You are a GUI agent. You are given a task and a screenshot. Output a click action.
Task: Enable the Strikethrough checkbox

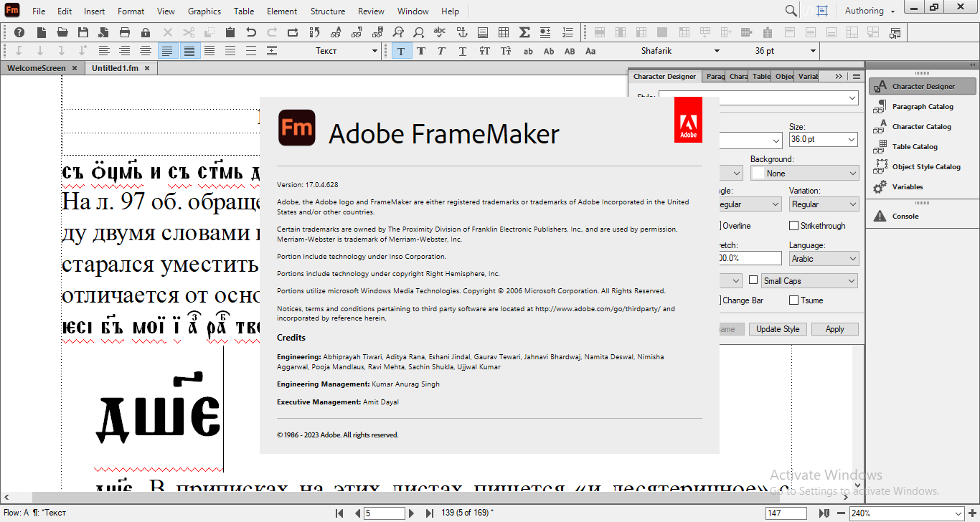tap(795, 225)
